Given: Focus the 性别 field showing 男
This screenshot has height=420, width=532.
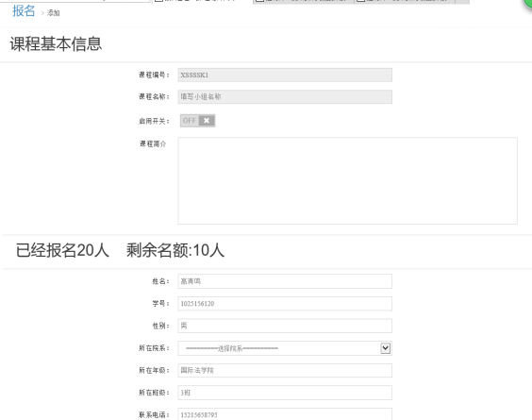Looking at the screenshot, I should point(285,326).
